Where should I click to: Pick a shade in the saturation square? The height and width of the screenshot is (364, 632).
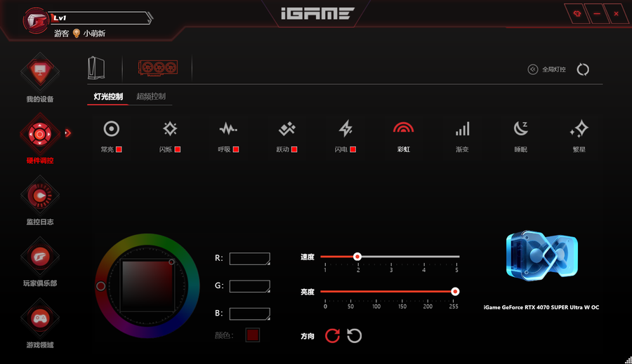[x=147, y=286]
